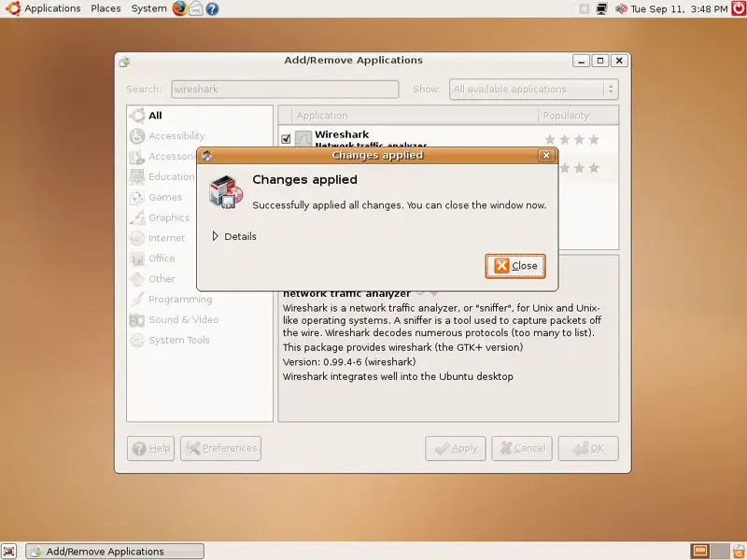Open the Places menu

(106, 8)
